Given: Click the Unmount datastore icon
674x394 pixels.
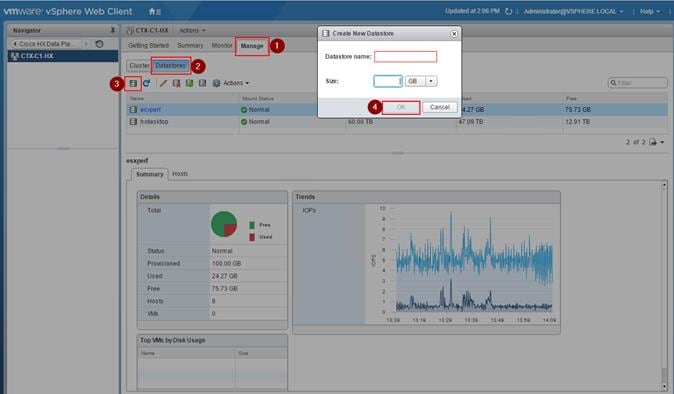Looking at the screenshot, I should click(202, 83).
